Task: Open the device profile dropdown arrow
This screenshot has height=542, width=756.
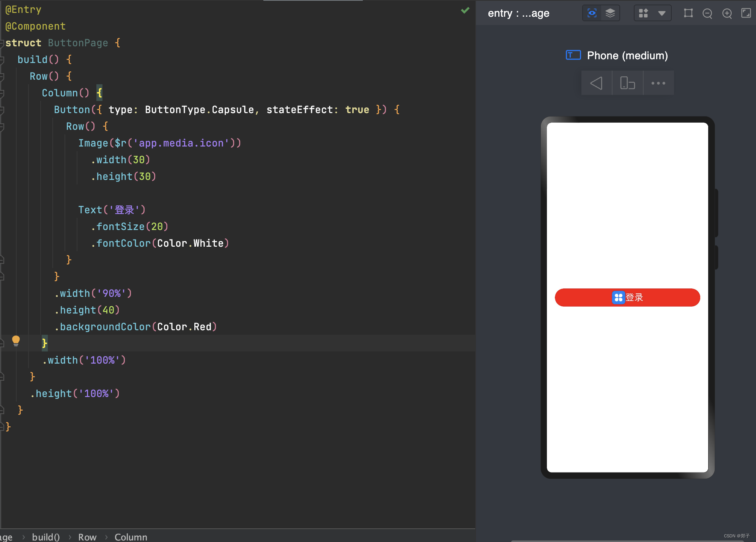Action: tap(662, 13)
